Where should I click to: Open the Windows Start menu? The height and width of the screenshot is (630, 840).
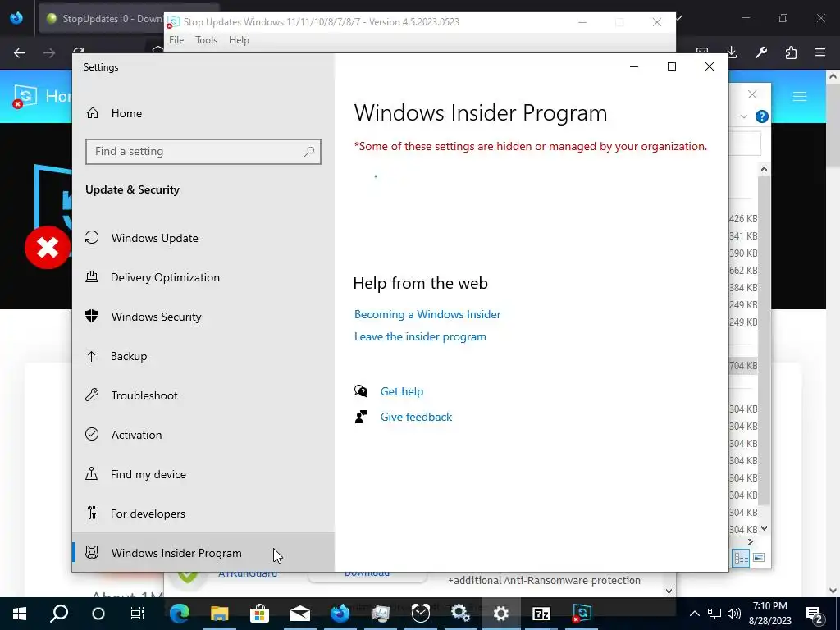[20, 614]
